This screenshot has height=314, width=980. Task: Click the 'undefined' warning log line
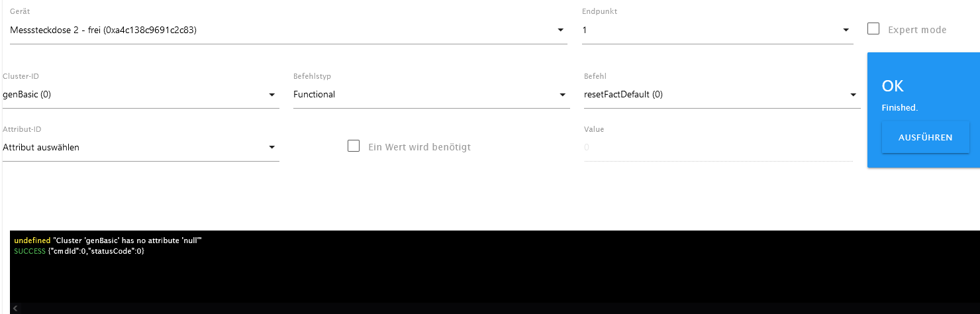107,240
